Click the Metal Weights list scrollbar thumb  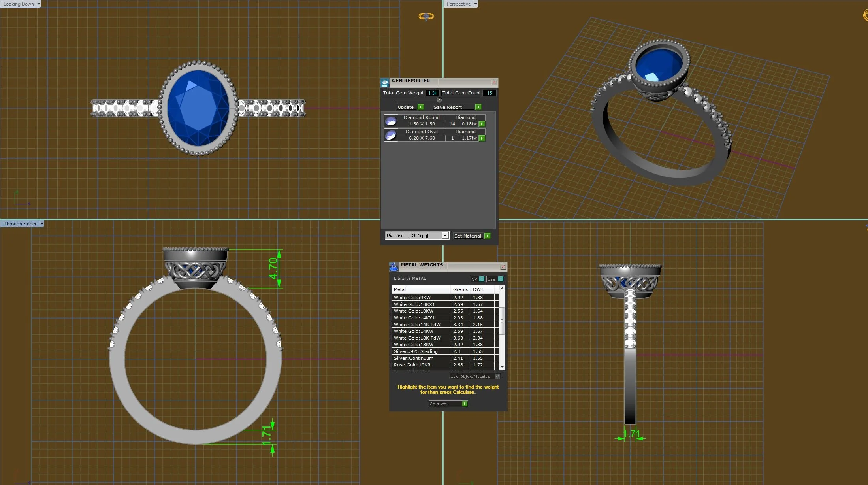coord(502,320)
